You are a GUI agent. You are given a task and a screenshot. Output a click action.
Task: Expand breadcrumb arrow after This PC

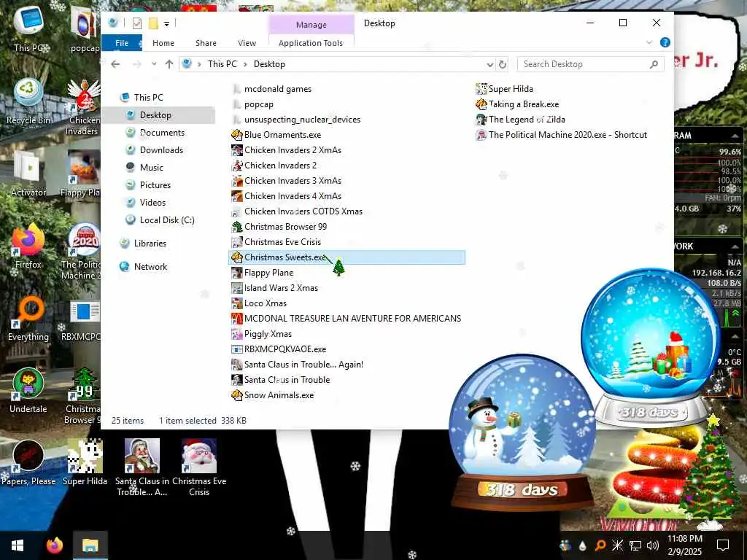245,64
